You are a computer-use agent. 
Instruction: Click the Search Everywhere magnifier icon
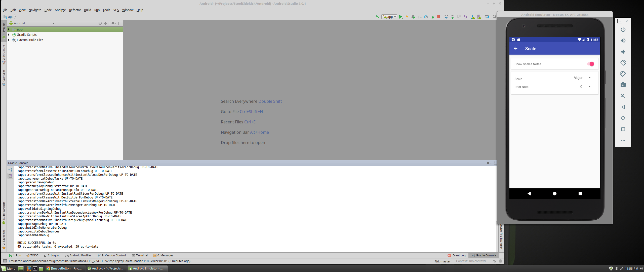(494, 17)
